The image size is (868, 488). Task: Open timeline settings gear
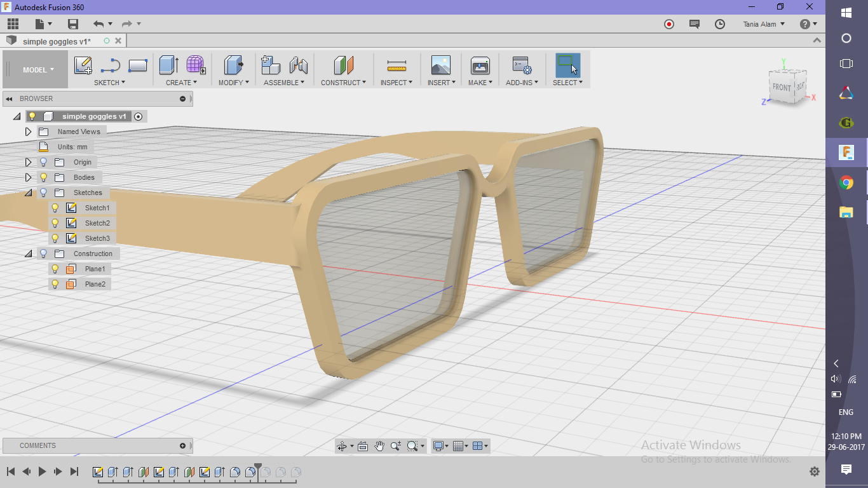[x=815, y=471]
